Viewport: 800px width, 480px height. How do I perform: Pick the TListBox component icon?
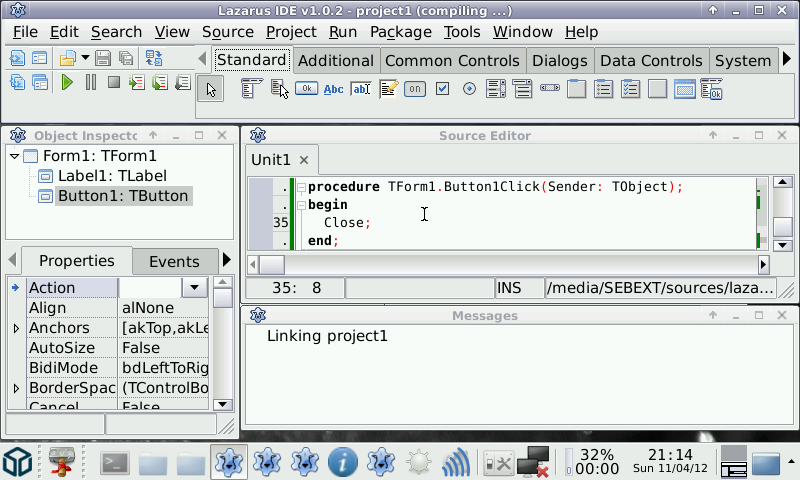click(x=496, y=89)
